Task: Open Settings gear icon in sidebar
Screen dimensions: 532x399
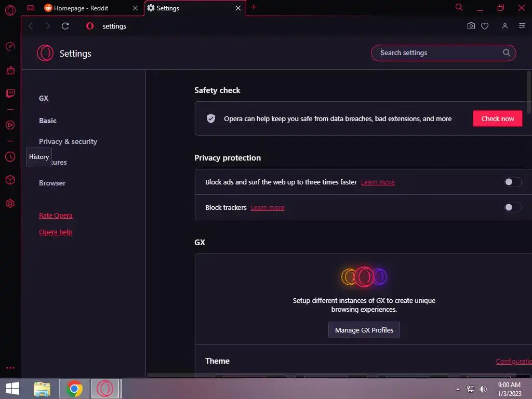Action: (10, 203)
